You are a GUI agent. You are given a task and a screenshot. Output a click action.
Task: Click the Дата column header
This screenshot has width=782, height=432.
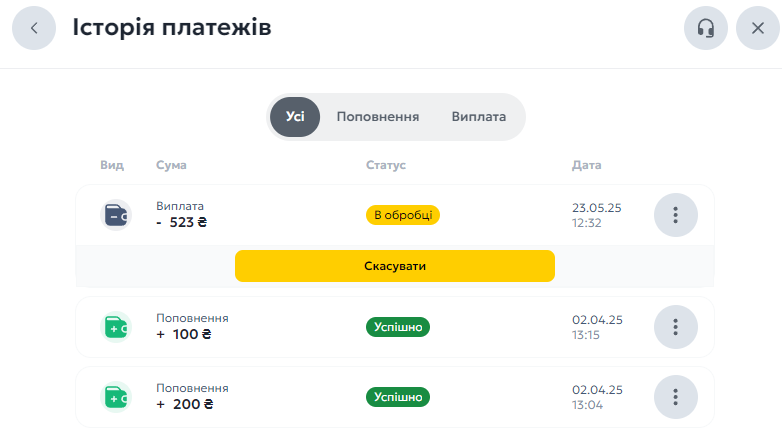click(x=586, y=165)
